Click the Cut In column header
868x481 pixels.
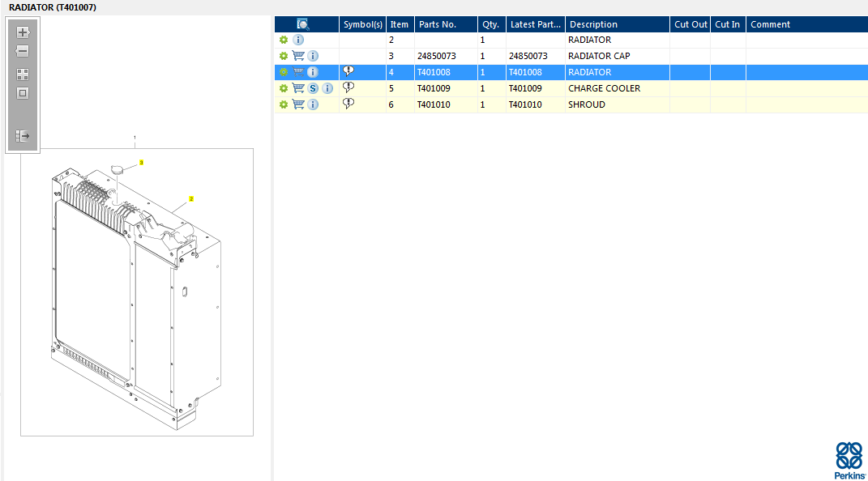coord(728,24)
